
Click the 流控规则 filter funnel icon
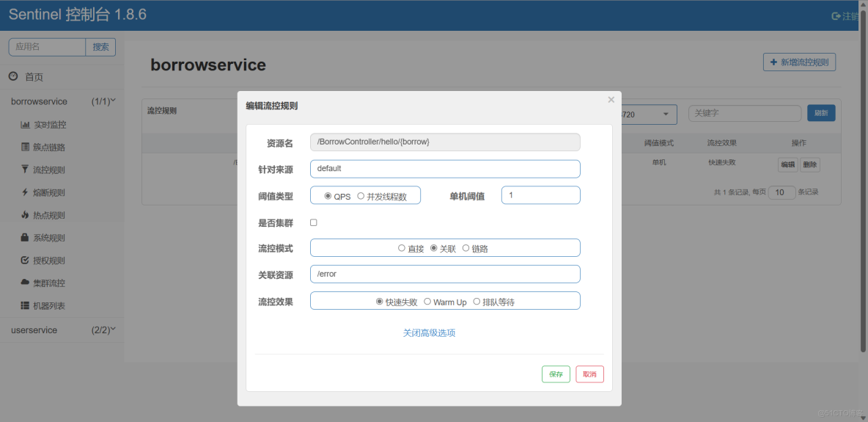coord(25,170)
